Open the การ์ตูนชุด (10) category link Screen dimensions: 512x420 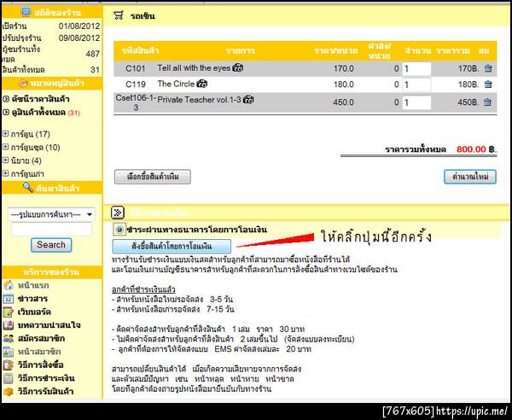pos(36,148)
